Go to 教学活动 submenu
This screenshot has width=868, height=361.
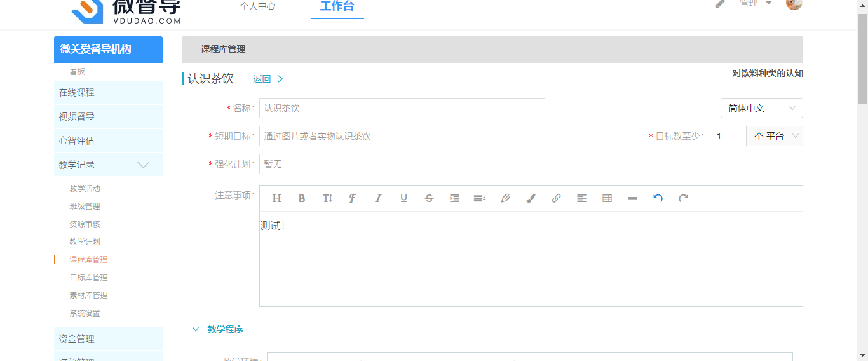[x=85, y=189]
